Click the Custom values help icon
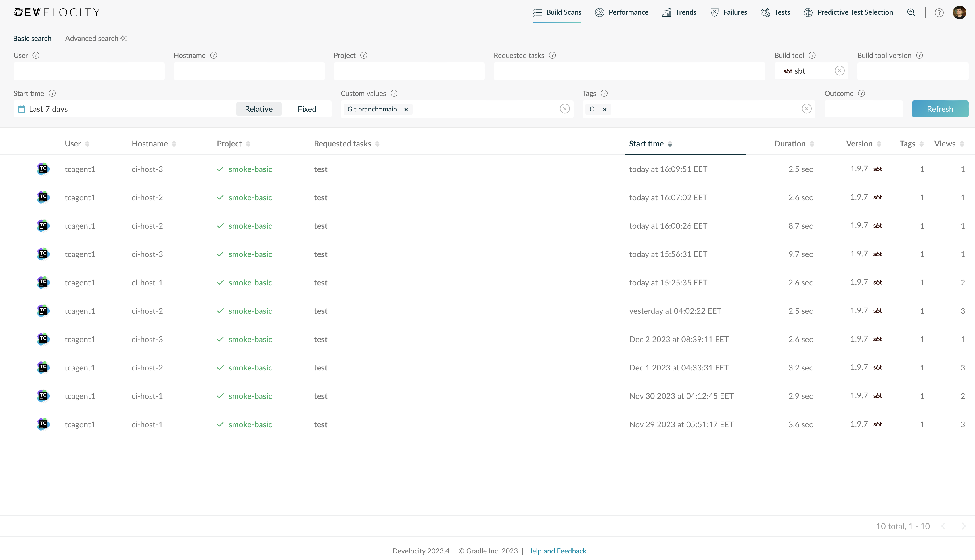 click(394, 93)
